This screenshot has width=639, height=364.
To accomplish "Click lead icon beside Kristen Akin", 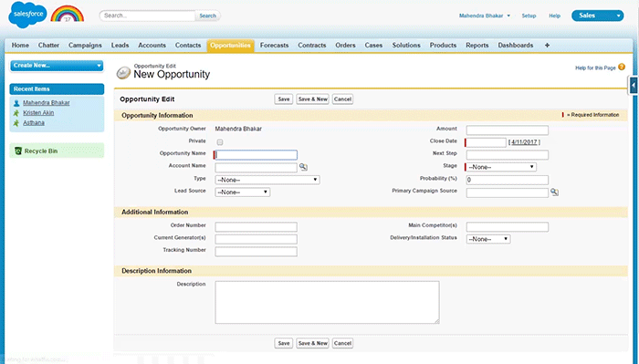I will [x=16, y=113].
